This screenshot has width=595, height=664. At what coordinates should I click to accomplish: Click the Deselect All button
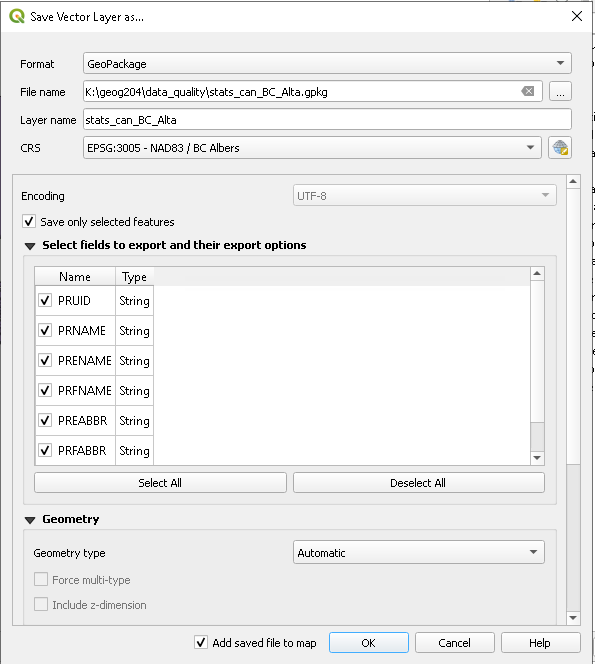(418, 483)
